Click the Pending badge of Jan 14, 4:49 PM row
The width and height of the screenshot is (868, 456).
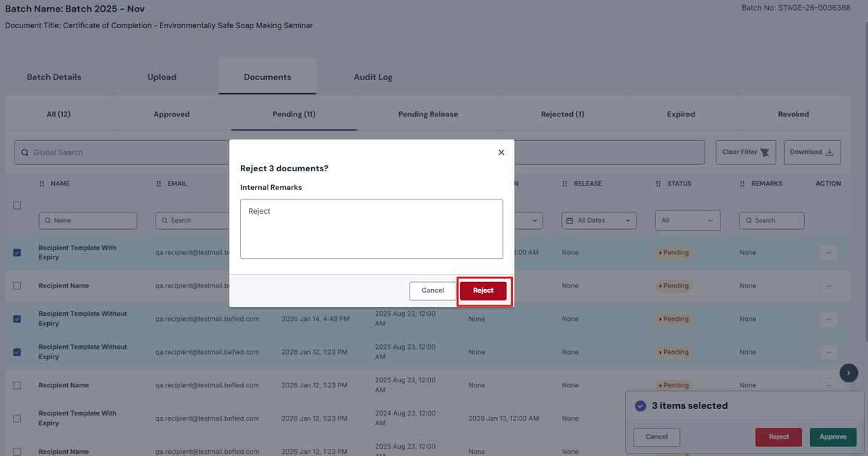pyautogui.click(x=673, y=319)
